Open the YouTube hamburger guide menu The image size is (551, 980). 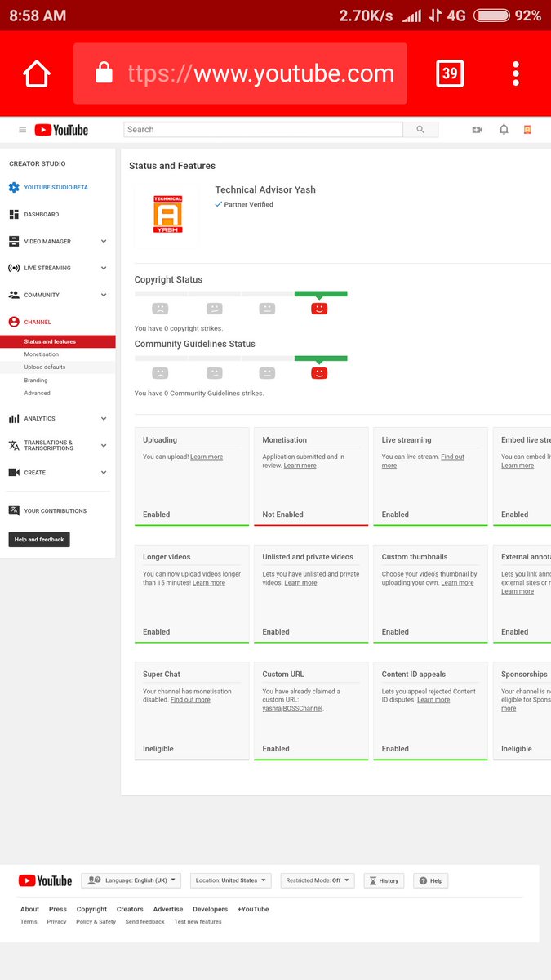tap(22, 130)
